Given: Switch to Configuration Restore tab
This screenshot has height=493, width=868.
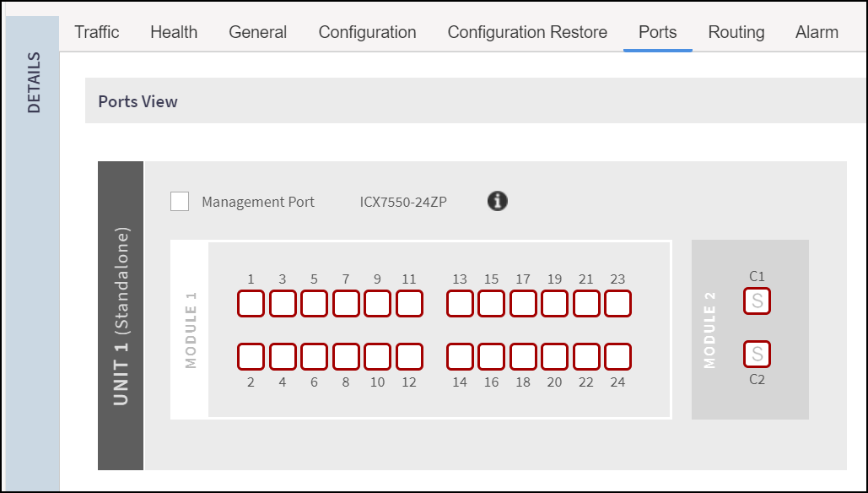Looking at the screenshot, I should click(x=527, y=32).
